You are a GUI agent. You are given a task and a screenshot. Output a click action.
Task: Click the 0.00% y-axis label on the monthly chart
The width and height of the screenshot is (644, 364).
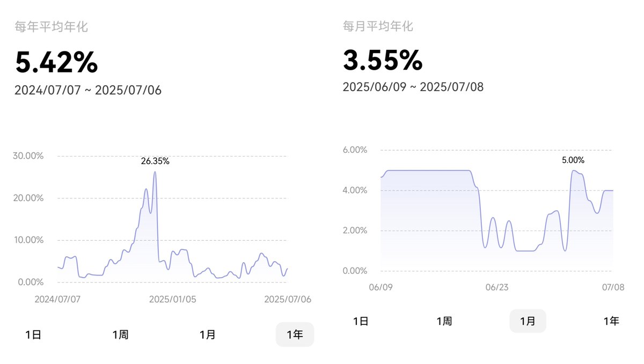355,271
